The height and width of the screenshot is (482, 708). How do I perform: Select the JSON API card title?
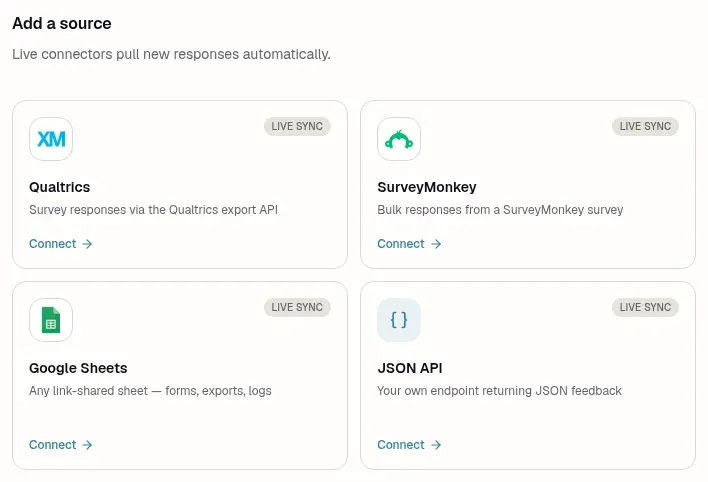(410, 368)
